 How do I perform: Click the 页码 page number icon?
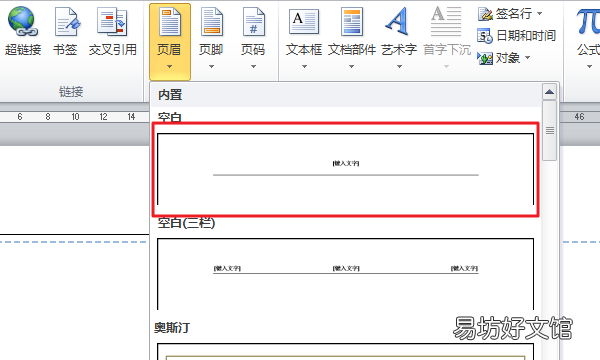point(253,21)
